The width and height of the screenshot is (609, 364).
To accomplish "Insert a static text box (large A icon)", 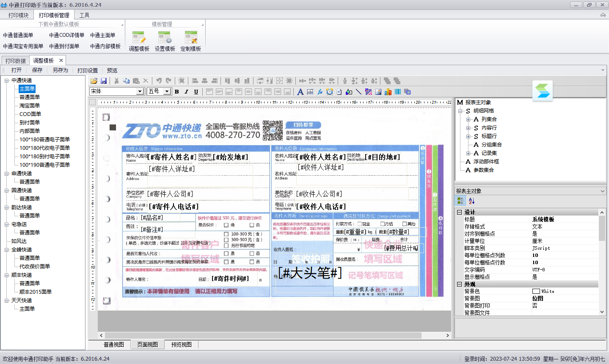I will tap(300, 91).
